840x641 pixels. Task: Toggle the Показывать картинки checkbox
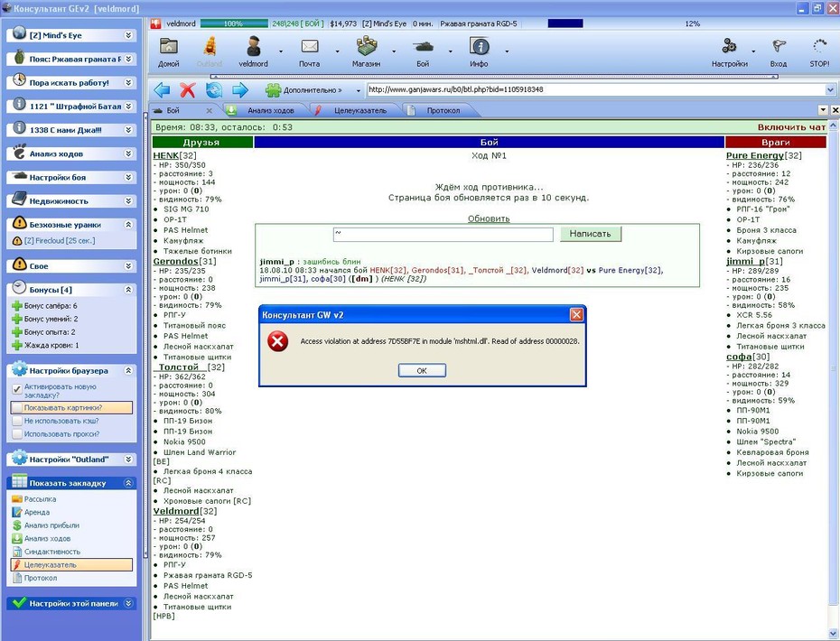point(17,408)
